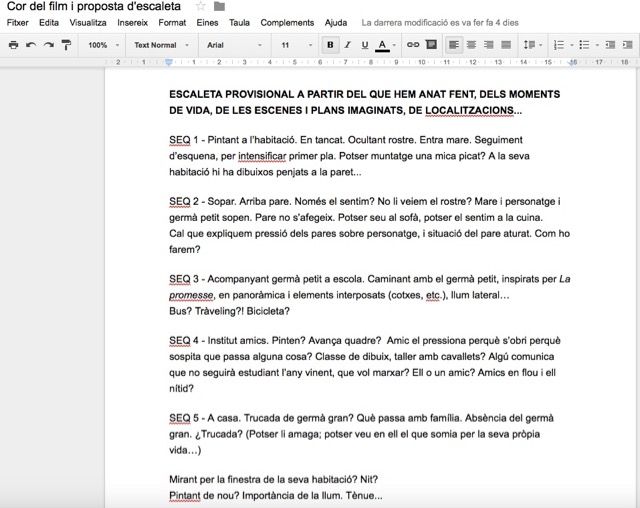Open the Edita menu
The height and width of the screenshot is (508, 640).
49,23
